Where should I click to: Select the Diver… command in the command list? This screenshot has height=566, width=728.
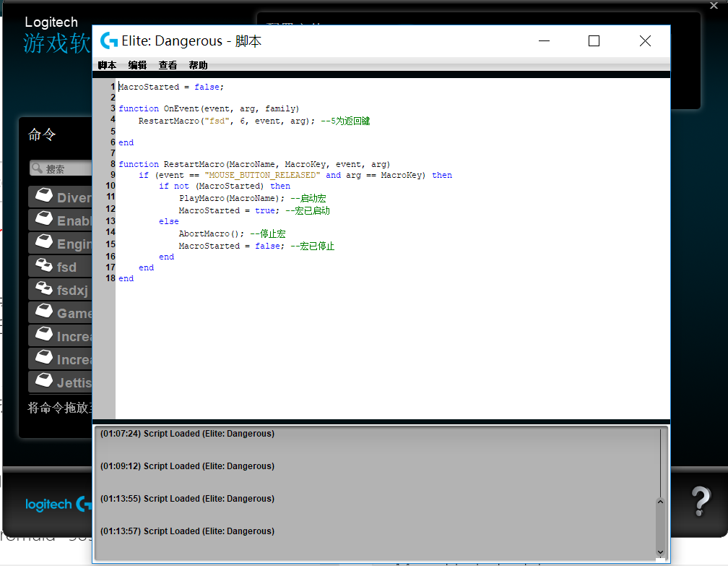tap(61, 197)
